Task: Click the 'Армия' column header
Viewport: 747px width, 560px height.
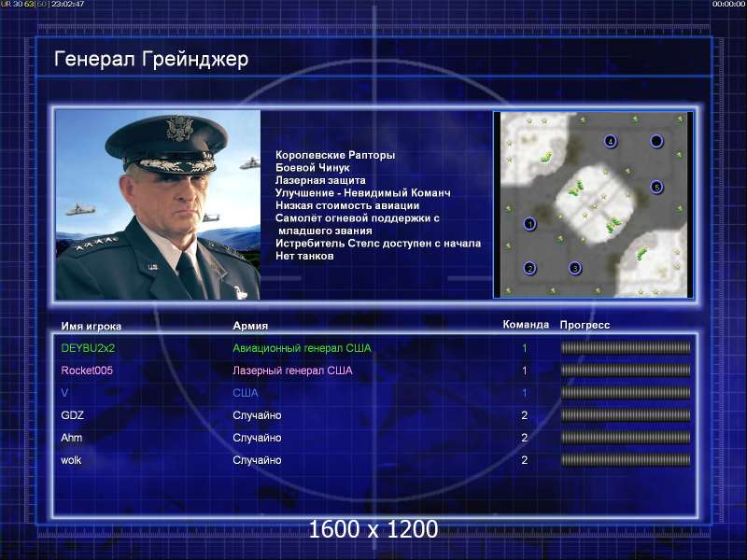Action: (250, 326)
